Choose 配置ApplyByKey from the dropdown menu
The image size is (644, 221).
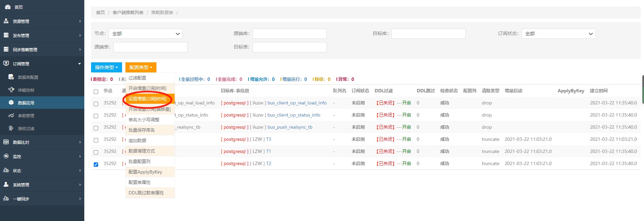click(x=145, y=172)
